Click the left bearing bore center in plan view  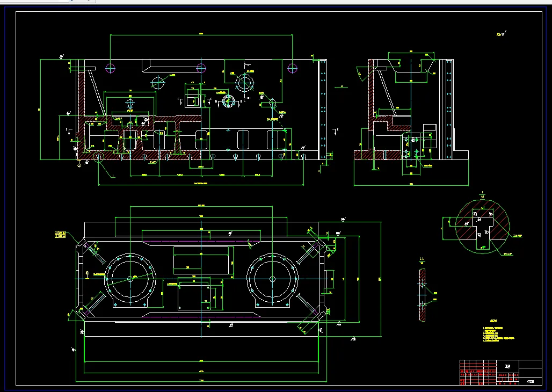pos(130,279)
